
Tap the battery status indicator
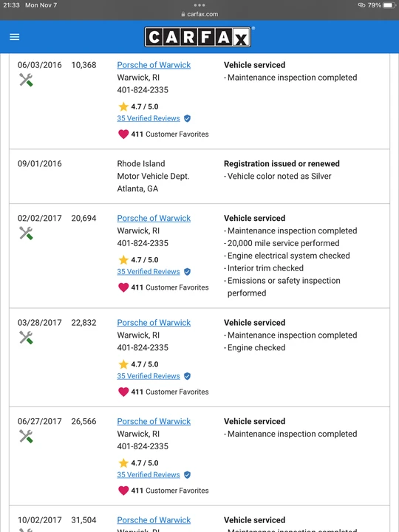[x=389, y=5]
